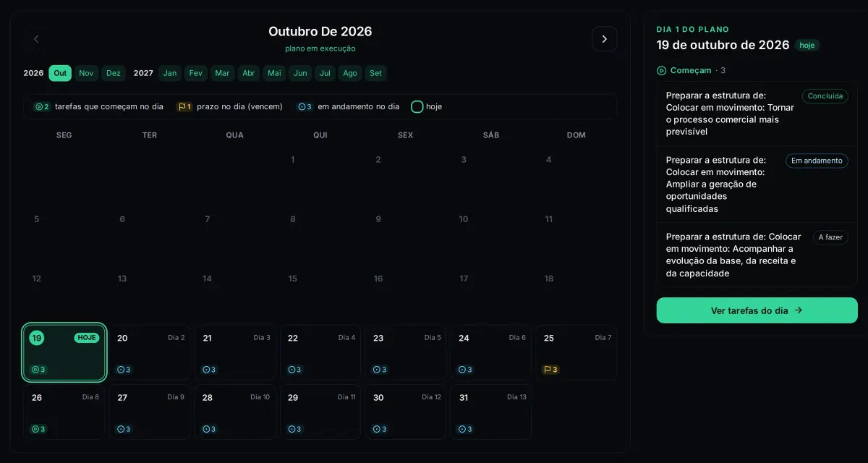Click the legend badge for tasks starting
The height and width of the screenshot is (463, 868).
tap(42, 106)
